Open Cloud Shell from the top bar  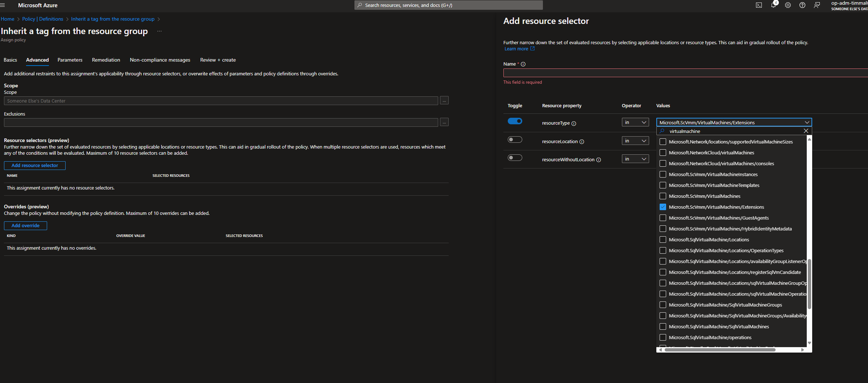tap(759, 5)
